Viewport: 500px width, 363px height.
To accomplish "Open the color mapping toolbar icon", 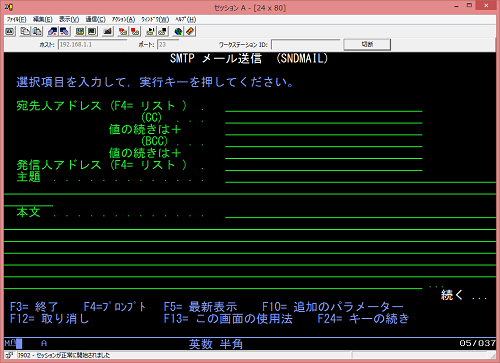I will 92,32.
